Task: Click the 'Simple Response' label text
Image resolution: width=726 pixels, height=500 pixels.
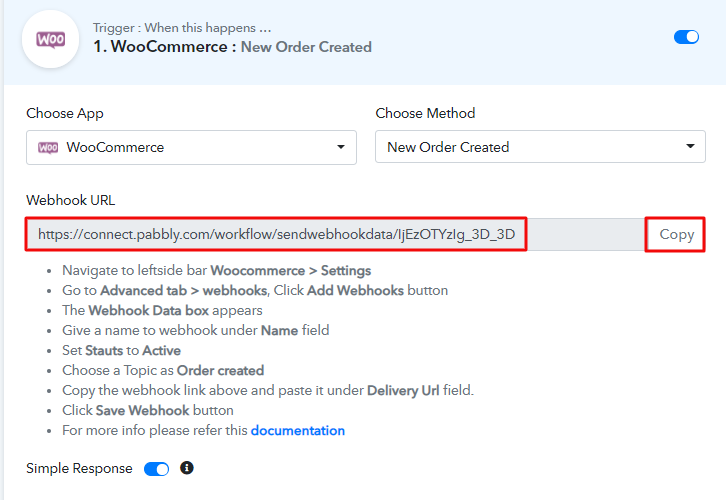Action: point(79,468)
